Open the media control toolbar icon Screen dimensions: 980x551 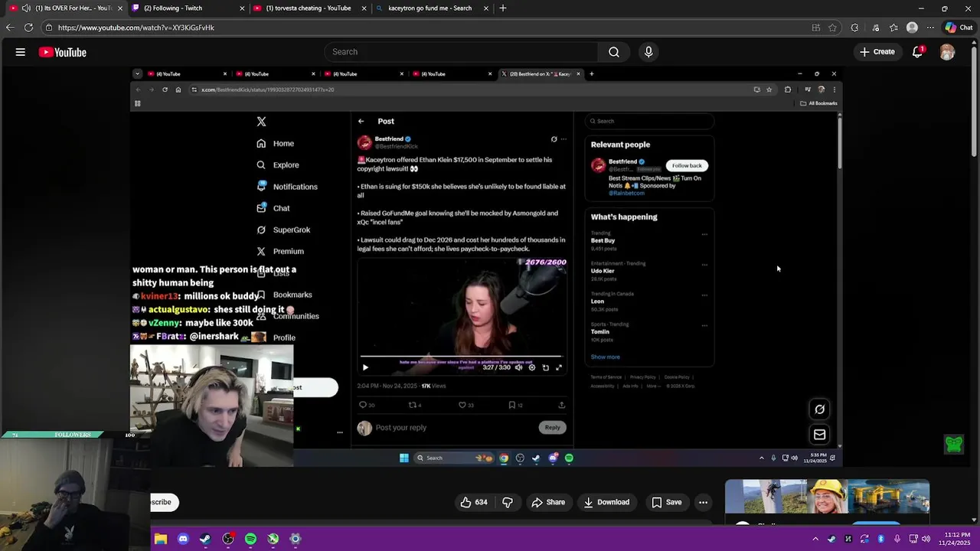click(x=875, y=28)
